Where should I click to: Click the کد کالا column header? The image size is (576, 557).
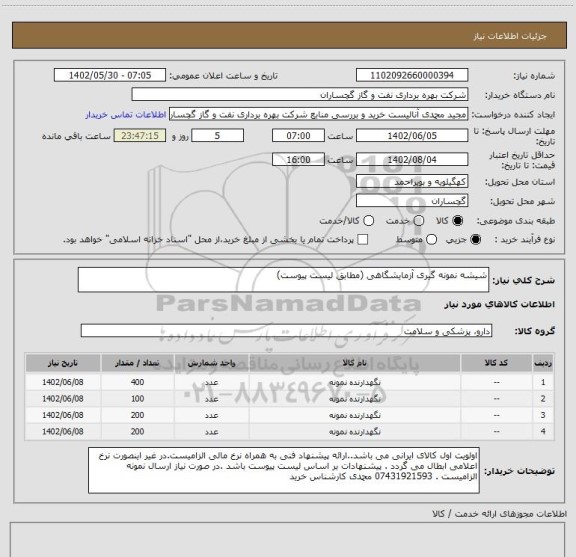[496, 363]
